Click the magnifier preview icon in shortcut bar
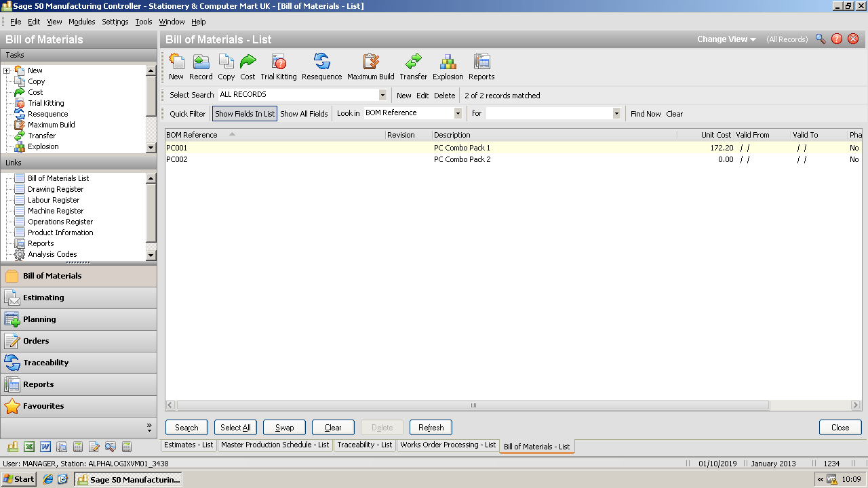 tap(111, 447)
